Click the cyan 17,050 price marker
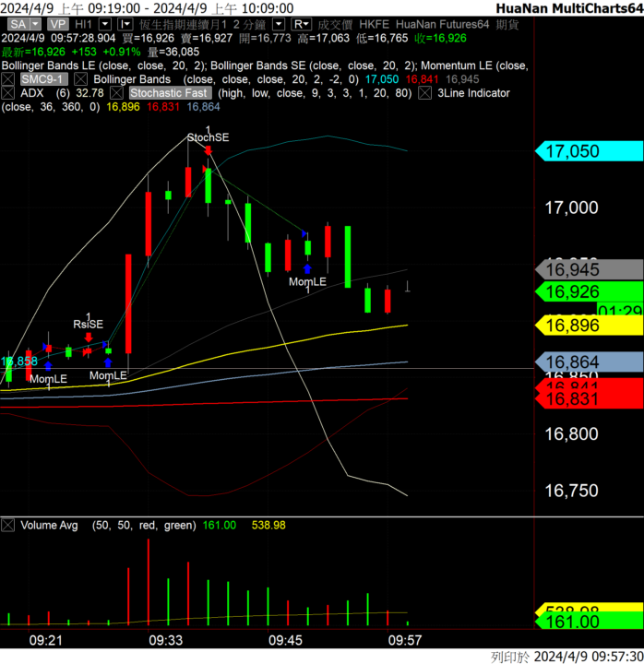This screenshot has width=644, height=664. tap(590, 151)
